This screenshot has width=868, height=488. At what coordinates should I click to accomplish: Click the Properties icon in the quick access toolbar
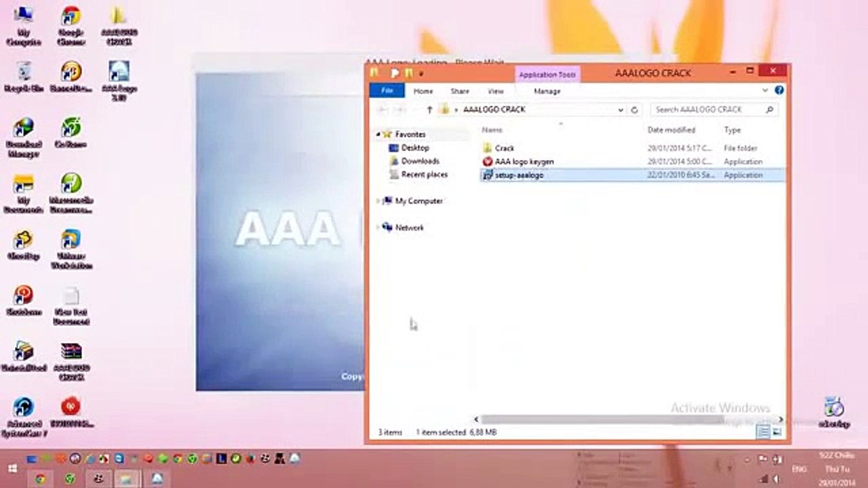395,73
